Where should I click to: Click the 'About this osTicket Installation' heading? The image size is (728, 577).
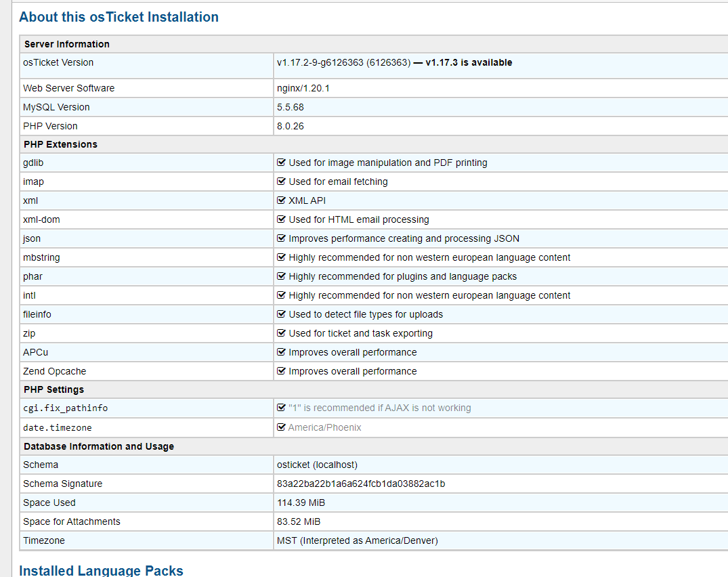[119, 17]
